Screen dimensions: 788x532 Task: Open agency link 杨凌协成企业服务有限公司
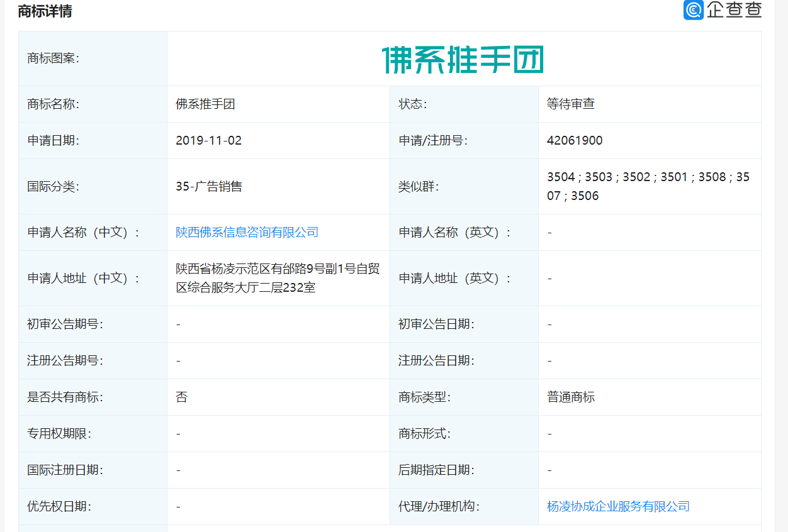pyautogui.click(x=618, y=506)
